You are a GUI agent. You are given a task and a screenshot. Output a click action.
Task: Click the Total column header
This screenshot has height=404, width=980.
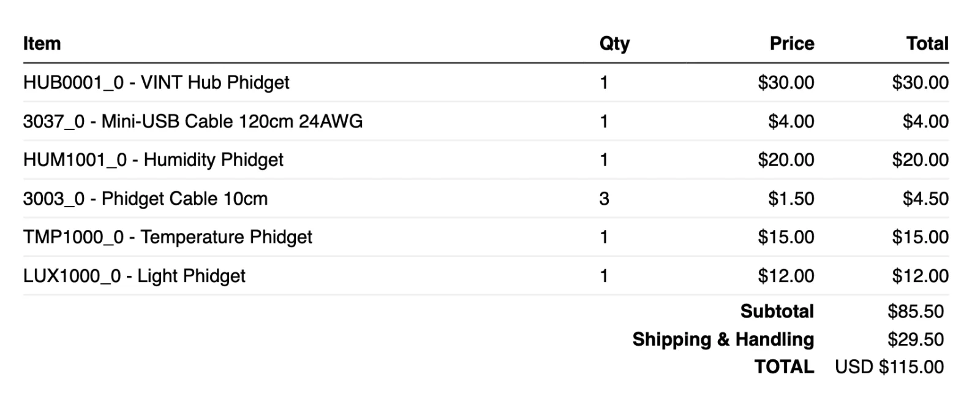point(927,44)
